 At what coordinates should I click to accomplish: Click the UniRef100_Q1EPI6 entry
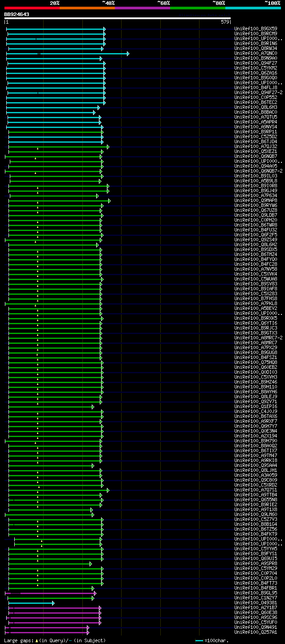pyautogui.click(x=256, y=406)
